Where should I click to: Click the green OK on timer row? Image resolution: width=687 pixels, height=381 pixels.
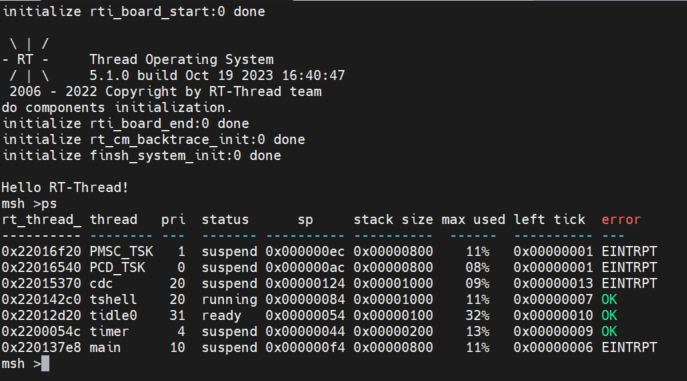[x=609, y=332]
